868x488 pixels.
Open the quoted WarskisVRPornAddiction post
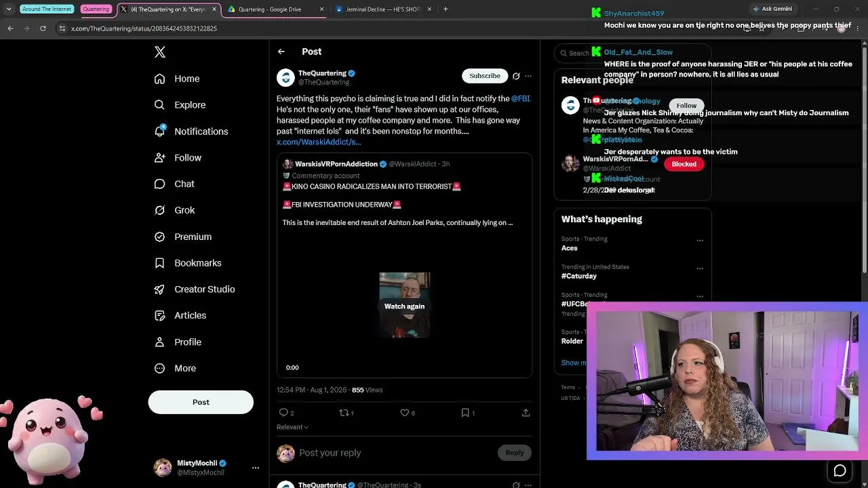click(x=404, y=265)
